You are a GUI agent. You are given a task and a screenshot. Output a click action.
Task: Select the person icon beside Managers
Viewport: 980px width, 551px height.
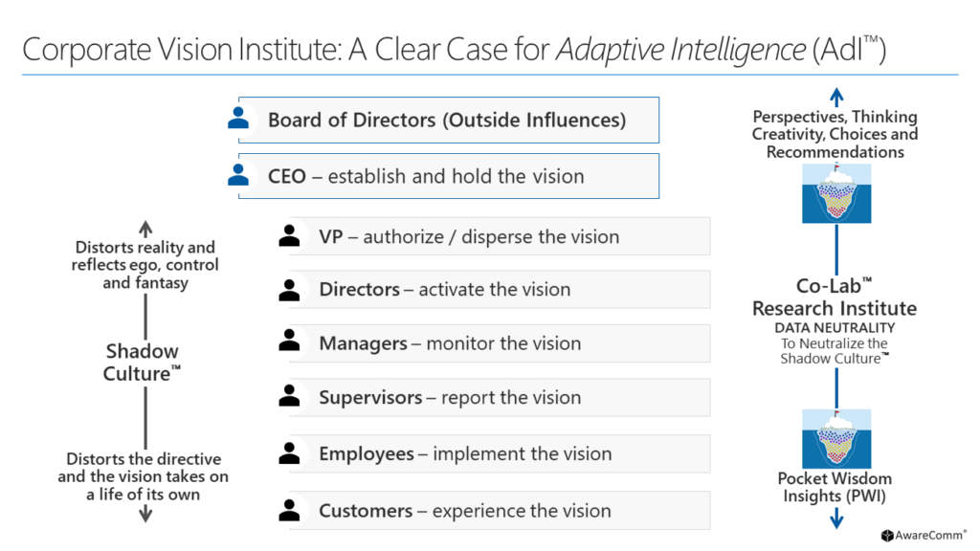point(289,340)
